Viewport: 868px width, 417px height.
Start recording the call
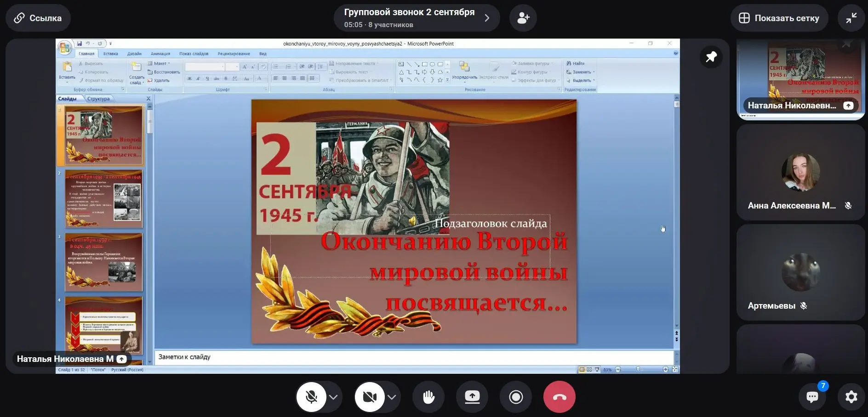tap(516, 397)
